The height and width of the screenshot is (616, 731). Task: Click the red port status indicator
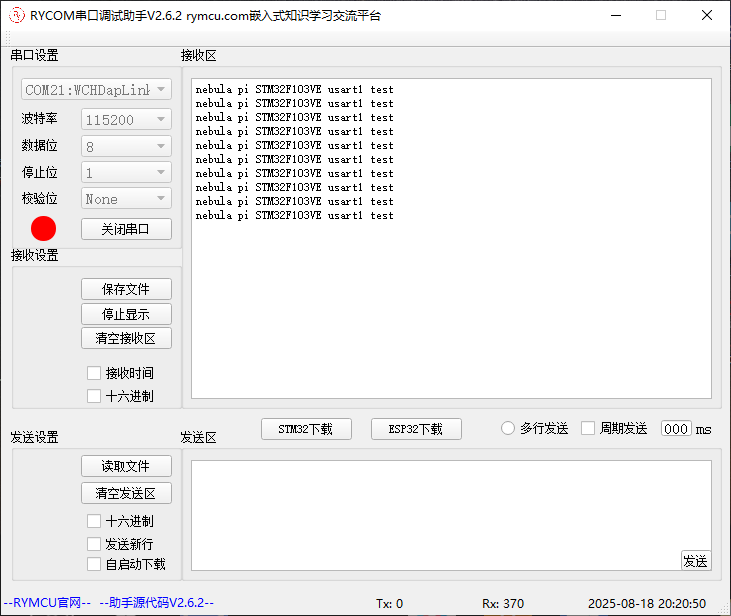43,228
